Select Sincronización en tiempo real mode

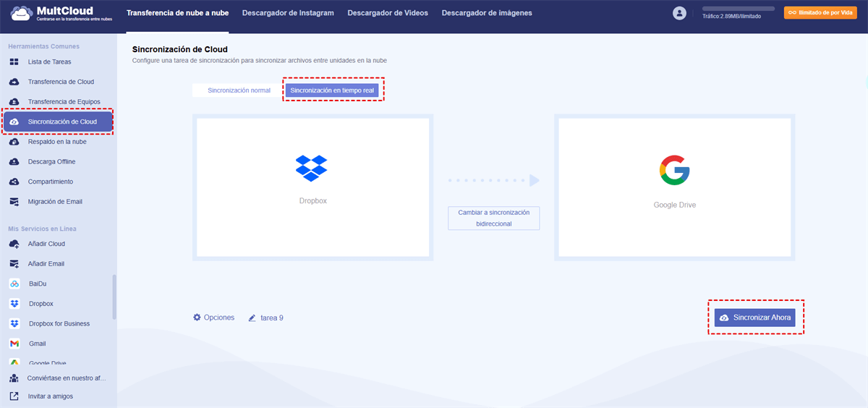click(x=332, y=90)
